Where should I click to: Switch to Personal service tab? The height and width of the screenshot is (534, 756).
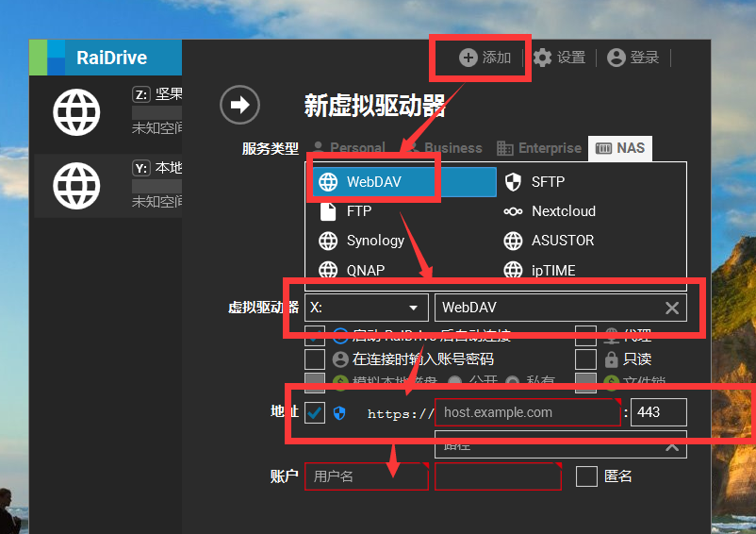[x=350, y=147]
